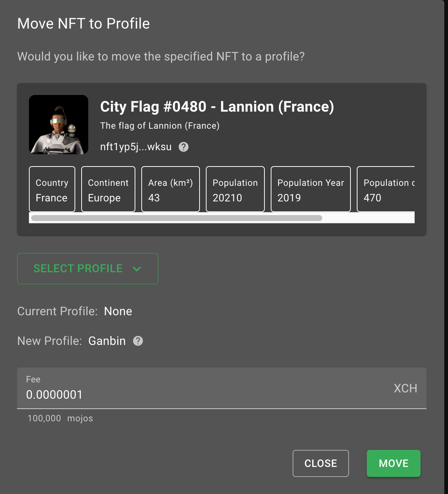Expand the chevron on SELECT PROFILE
This screenshot has width=448, height=494.
pos(137,269)
